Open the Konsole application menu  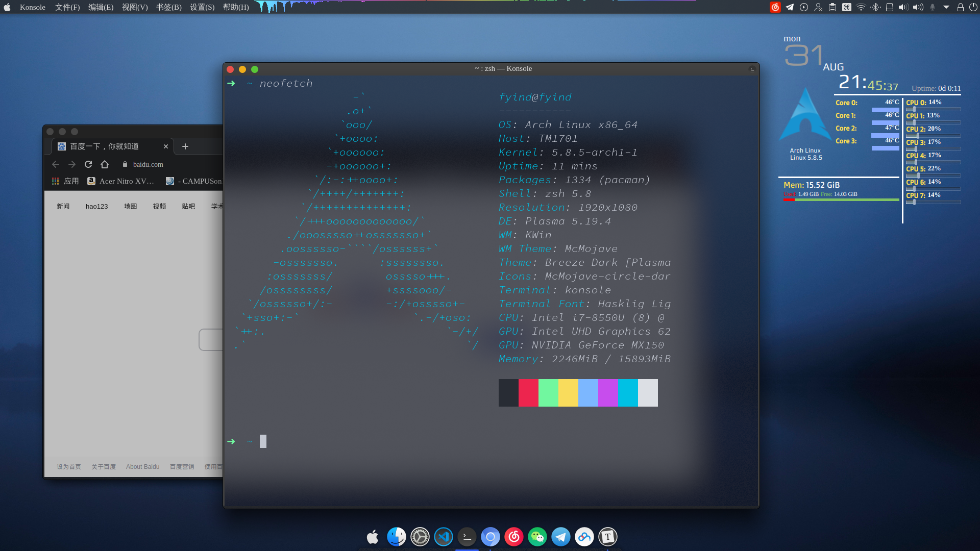(x=33, y=7)
